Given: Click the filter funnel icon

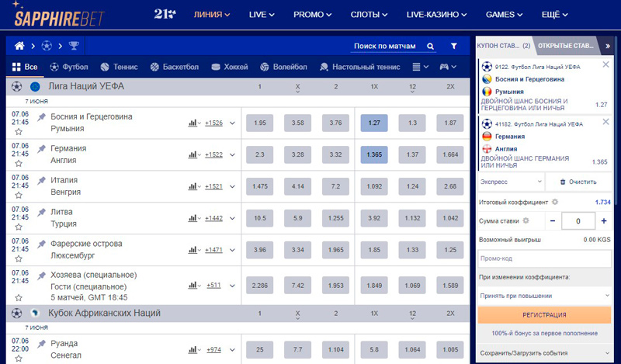Looking at the screenshot, I should tap(453, 46).
